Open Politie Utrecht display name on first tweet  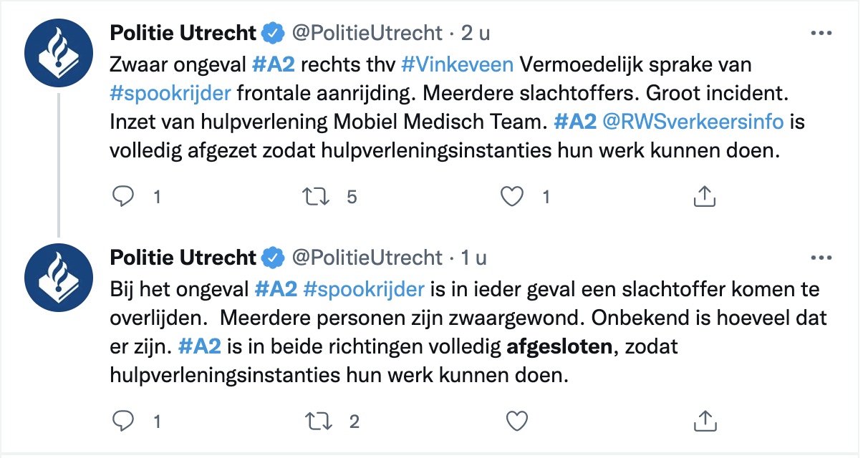click(x=183, y=33)
